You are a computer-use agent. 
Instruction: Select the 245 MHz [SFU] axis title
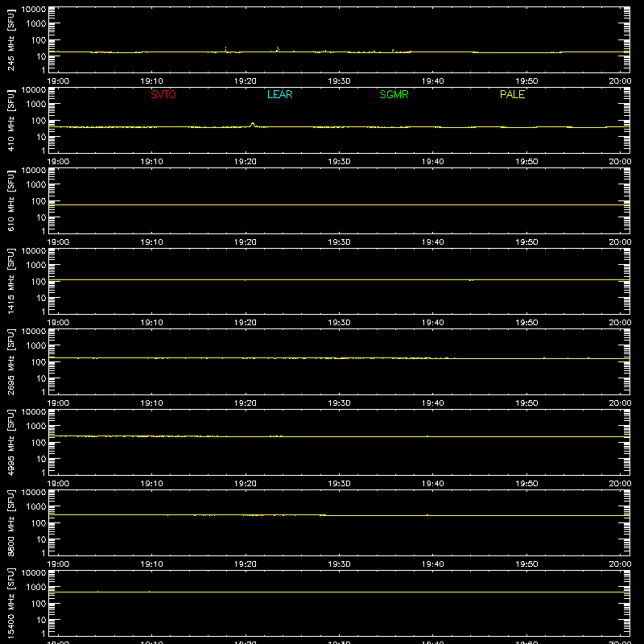(10, 39)
